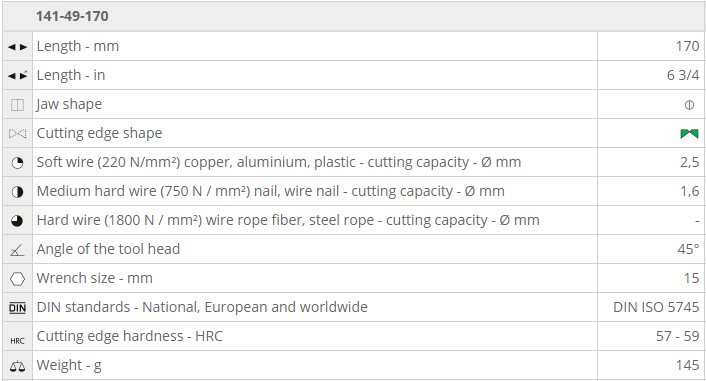Click the Jaw shape row icon
706x381 pixels.
tap(18, 105)
